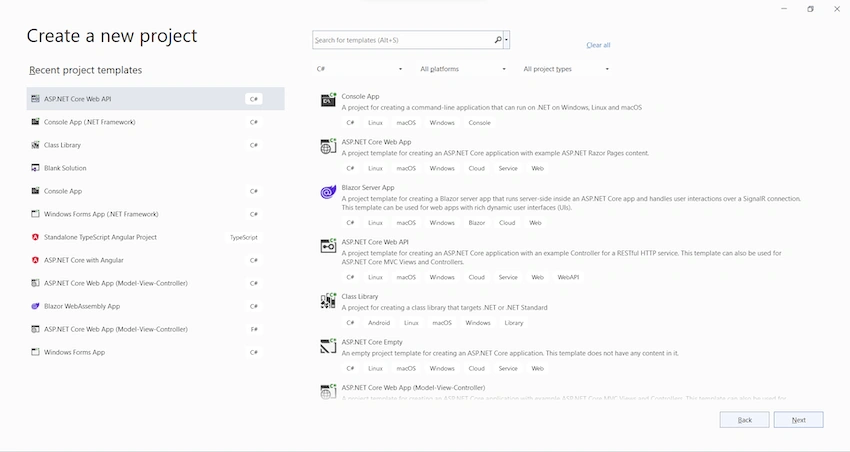The height and width of the screenshot is (452, 850).
Task: Select recent ASP.NET Core Web API template
Action: point(156,99)
